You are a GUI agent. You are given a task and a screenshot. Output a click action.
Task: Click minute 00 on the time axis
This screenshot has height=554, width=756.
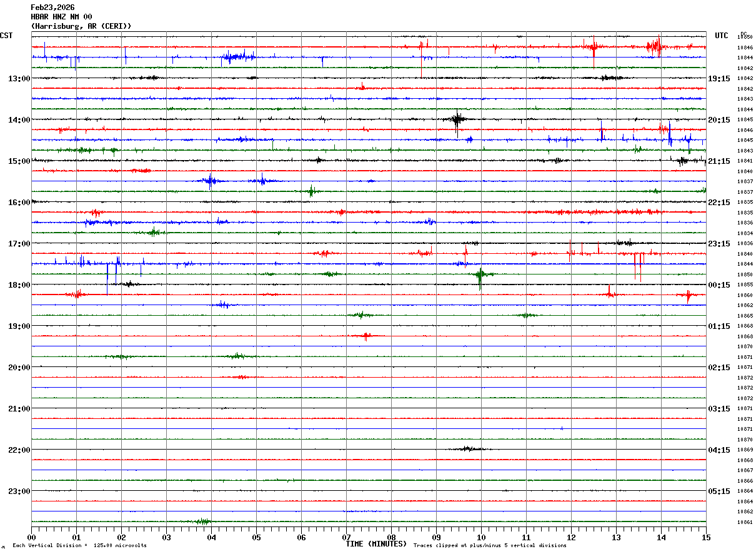[31, 538]
